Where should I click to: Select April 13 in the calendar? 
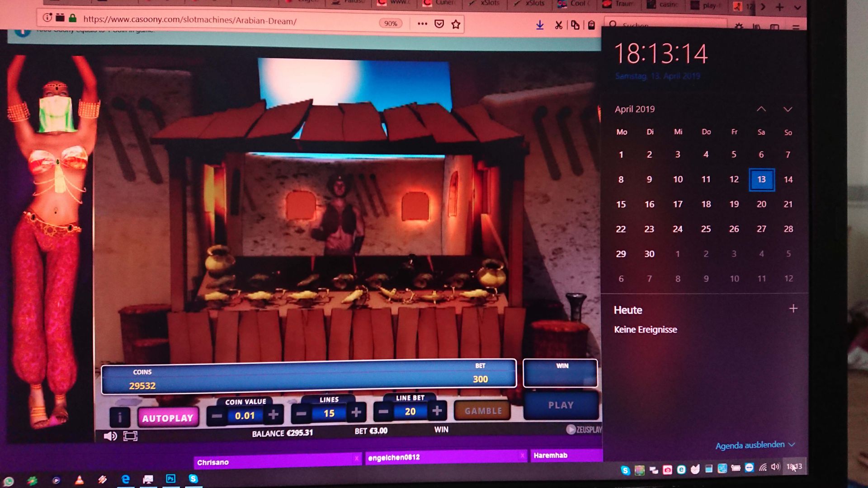[x=762, y=179]
